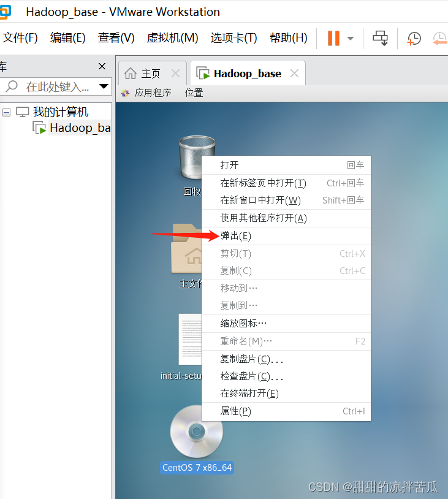Screen dimensions: 448x499
Task: Select Hadoop_ba VM in library tree
Action: (80, 128)
